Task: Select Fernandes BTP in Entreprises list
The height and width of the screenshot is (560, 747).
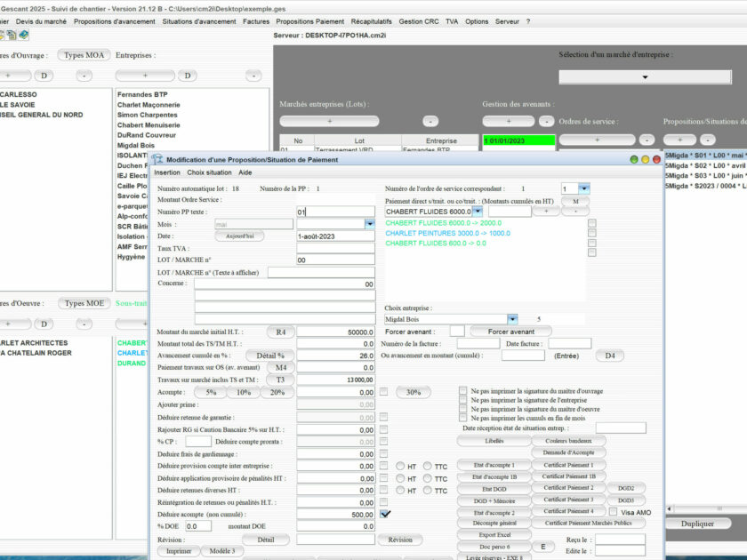Action: click(x=142, y=94)
